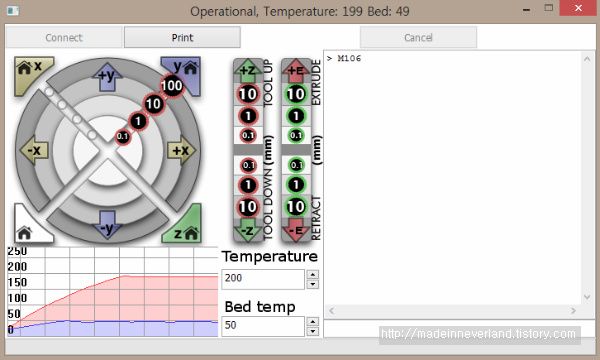Select the 10 mm XY step circle

(154, 104)
